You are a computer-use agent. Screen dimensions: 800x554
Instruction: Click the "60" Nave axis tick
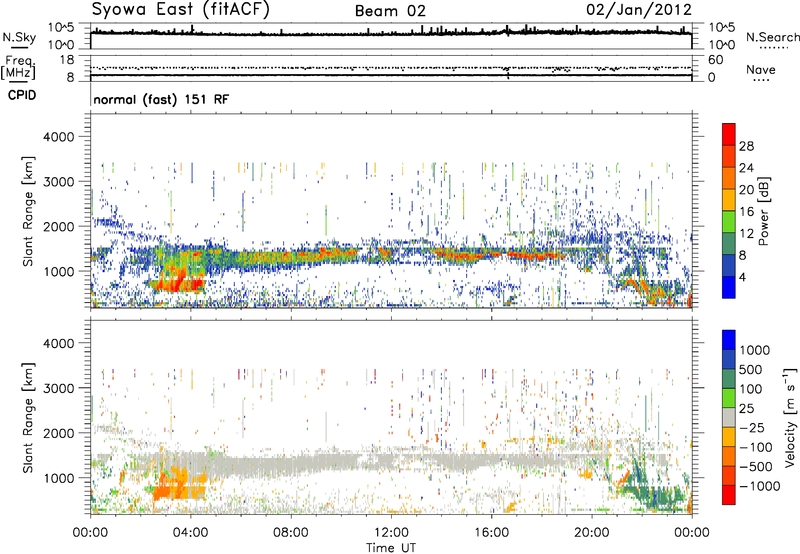[716, 60]
